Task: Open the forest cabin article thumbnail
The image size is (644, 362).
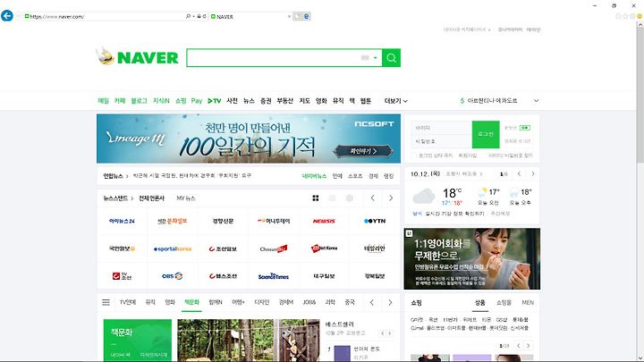Action: [x=248, y=341]
